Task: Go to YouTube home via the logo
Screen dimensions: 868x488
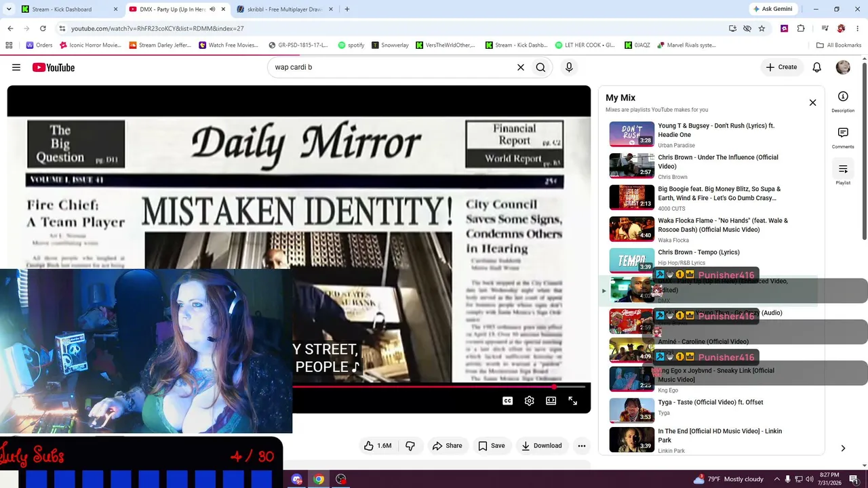Action: coord(54,67)
